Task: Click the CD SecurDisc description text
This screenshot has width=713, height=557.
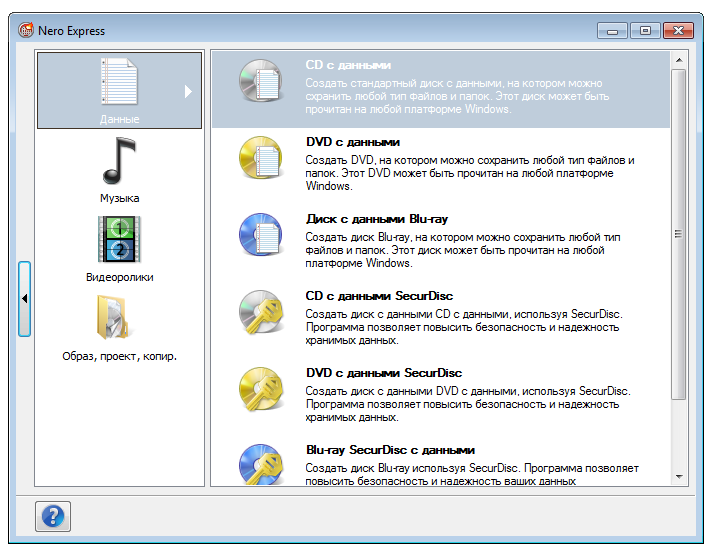Action: pos(464,327)
